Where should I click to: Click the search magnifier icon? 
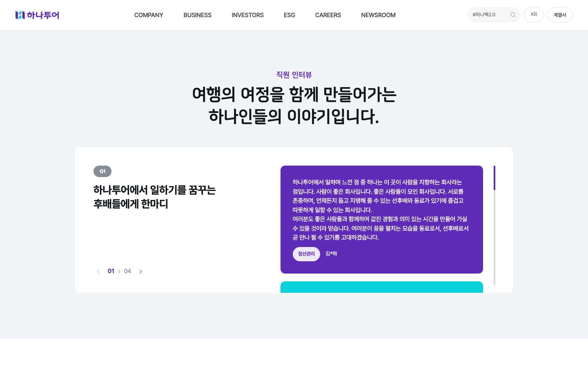click(x=513, y=15)
